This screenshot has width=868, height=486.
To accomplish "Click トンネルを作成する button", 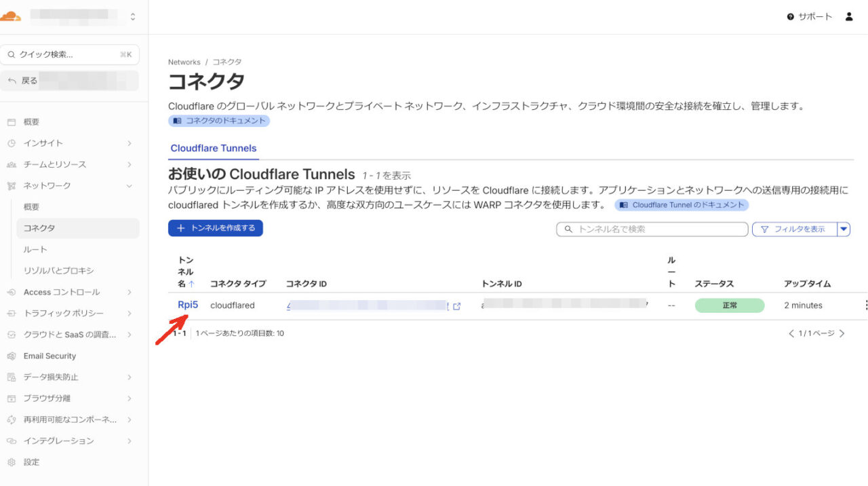I will [216, 228].
